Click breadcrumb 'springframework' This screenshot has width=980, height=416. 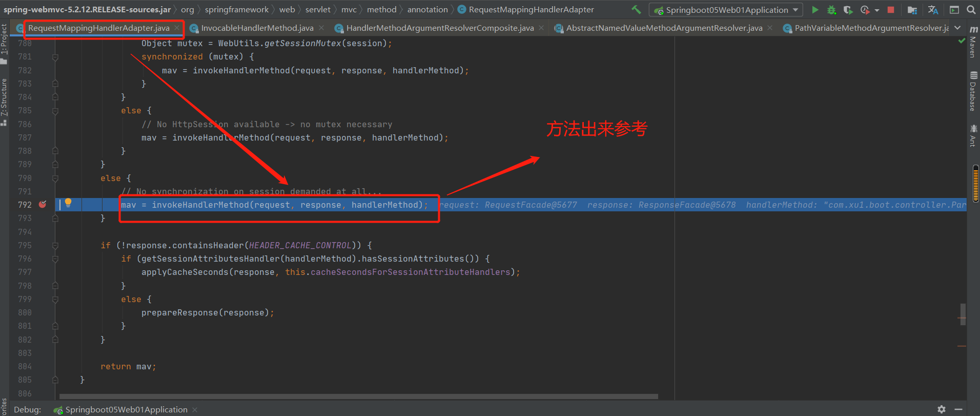pos(236,9)
